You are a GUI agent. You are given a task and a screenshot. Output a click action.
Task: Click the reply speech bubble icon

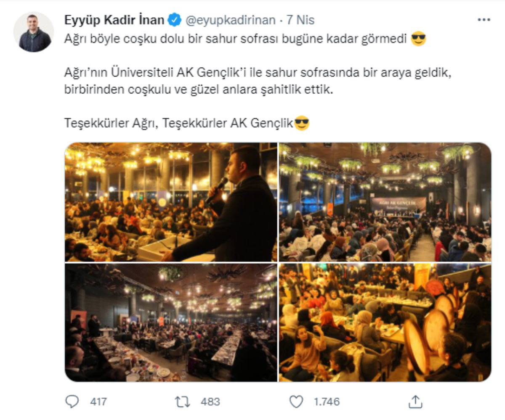[72, 402]
